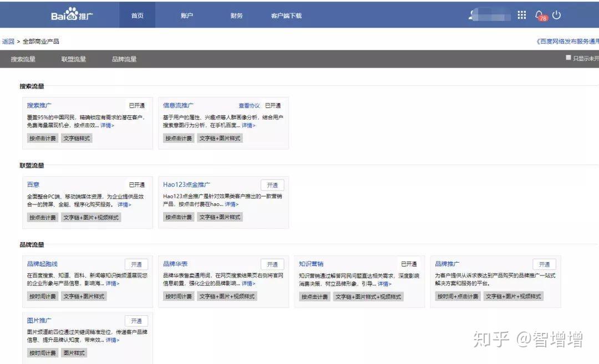View 详情 of 信息流推广 card
This screenshot has height=364, width=599.
tap(248, 125)
